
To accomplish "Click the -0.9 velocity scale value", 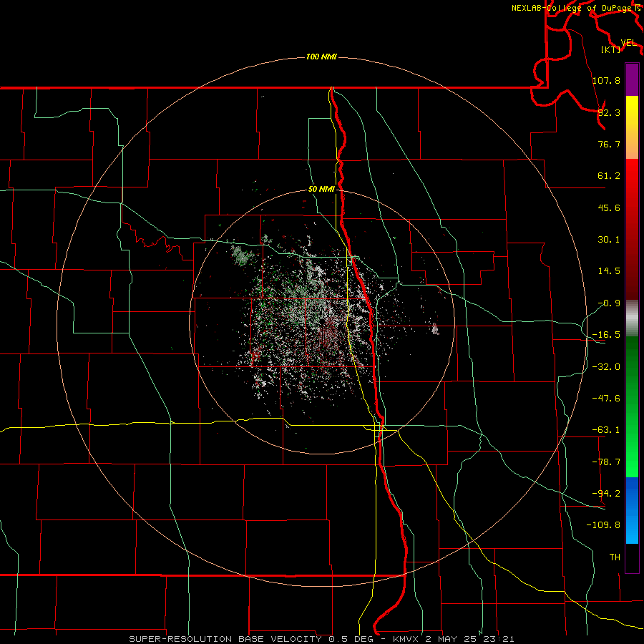I will (609, 303).
